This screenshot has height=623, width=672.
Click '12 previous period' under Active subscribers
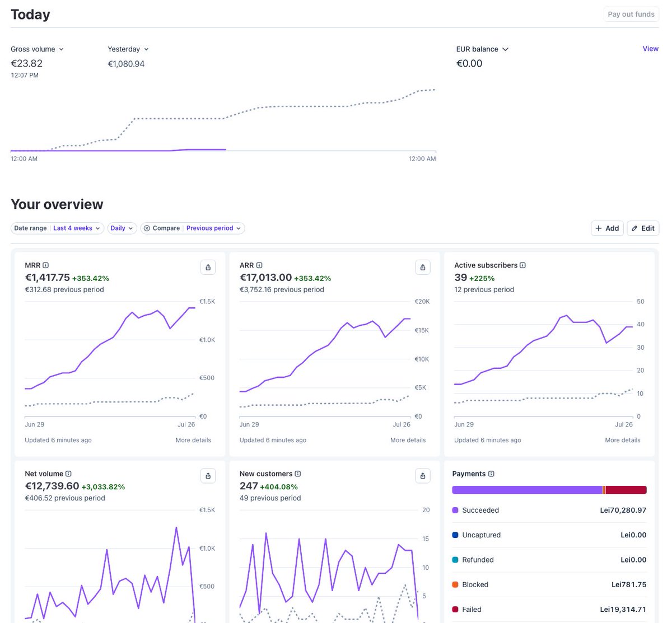tap(484, 289)
